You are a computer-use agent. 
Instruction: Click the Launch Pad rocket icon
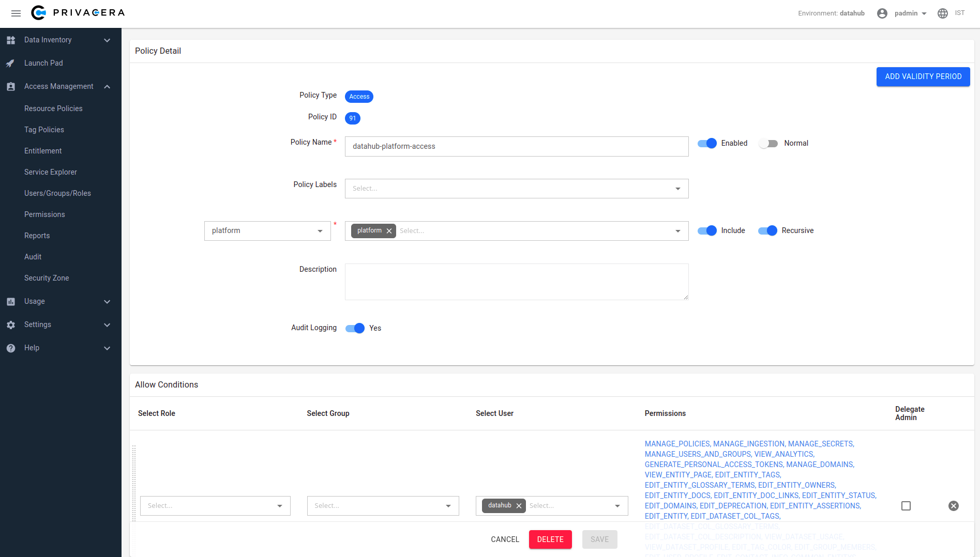[x=10, y=63]
